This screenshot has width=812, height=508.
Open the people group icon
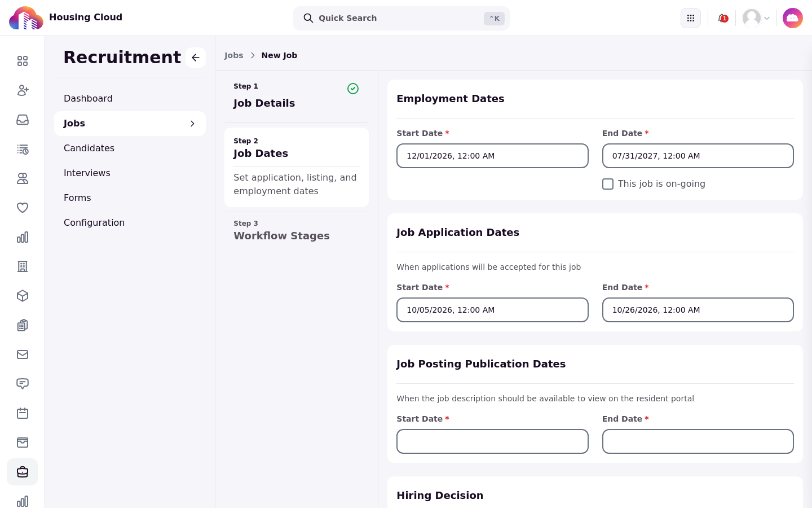(23, 178)
